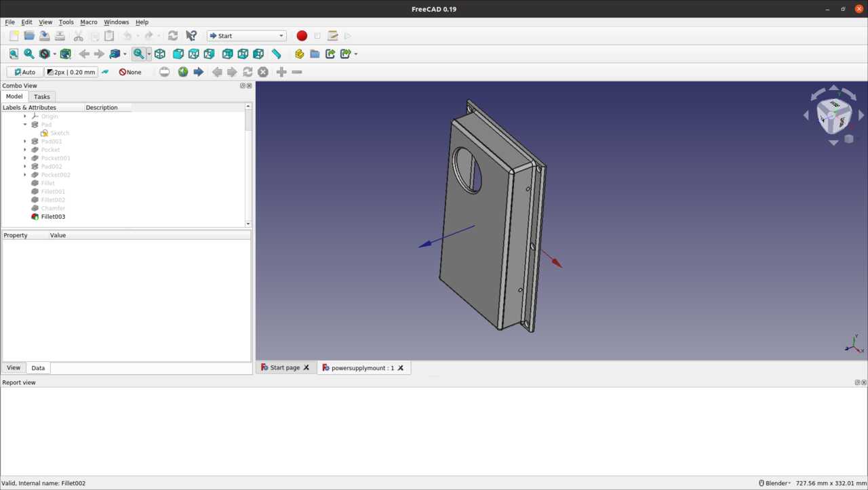Screen dimensions: 868x490
Task: Expand the Pocket002 tree node
Action: tap(26, 175)
